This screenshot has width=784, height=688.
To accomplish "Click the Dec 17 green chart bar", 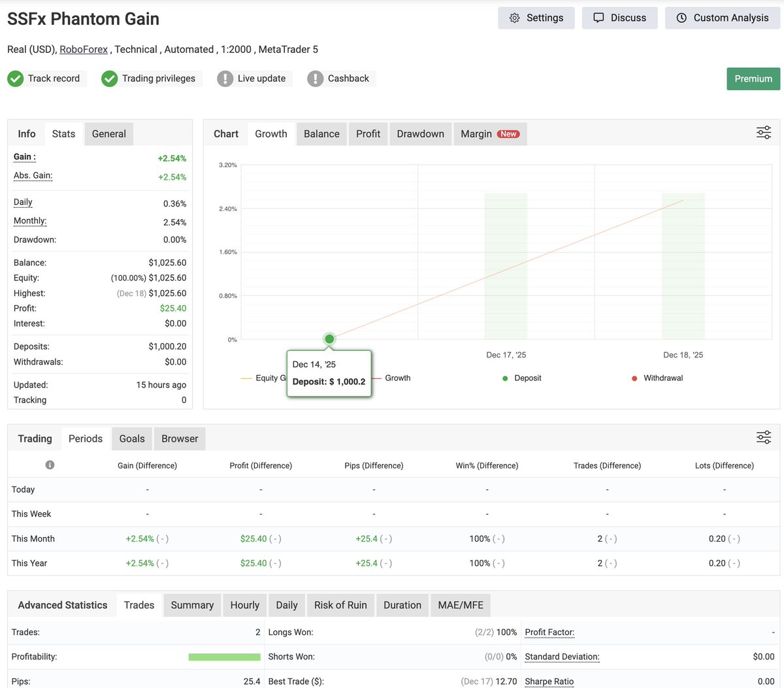I will tap(506, 266).
